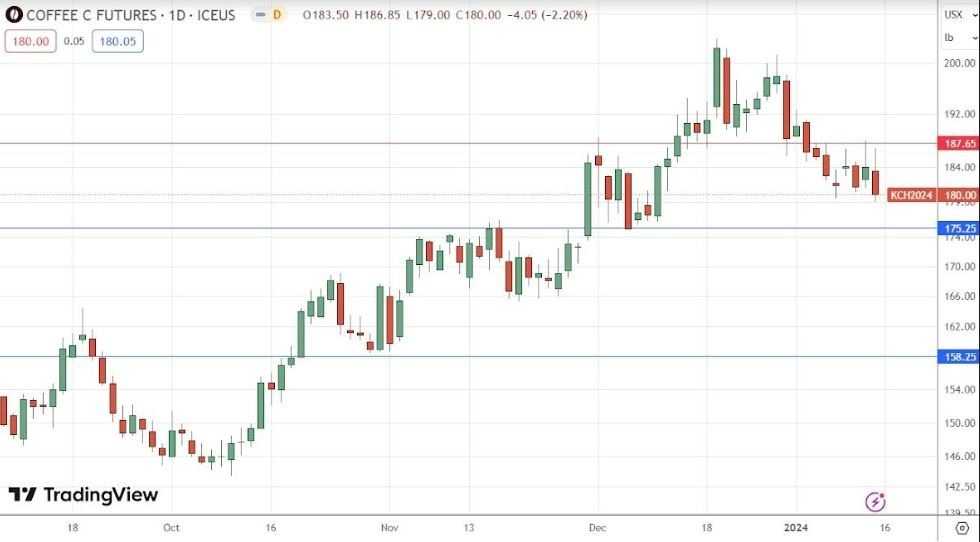
Task: Click the red 180.00 sell price button
Action: point(29,41)
